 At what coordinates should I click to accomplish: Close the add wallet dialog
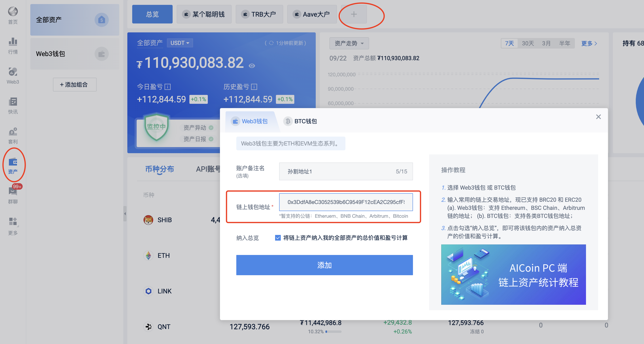pos(598,117)
